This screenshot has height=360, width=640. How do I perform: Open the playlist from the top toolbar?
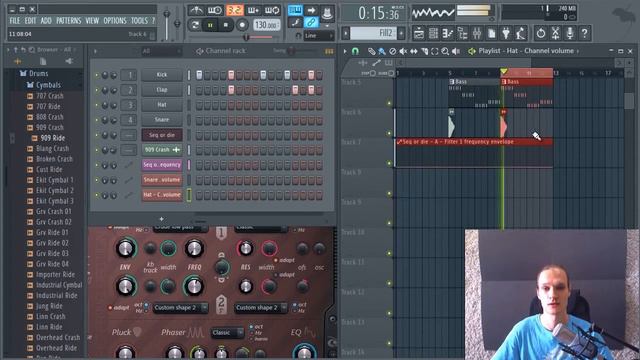tap(419, 33)
